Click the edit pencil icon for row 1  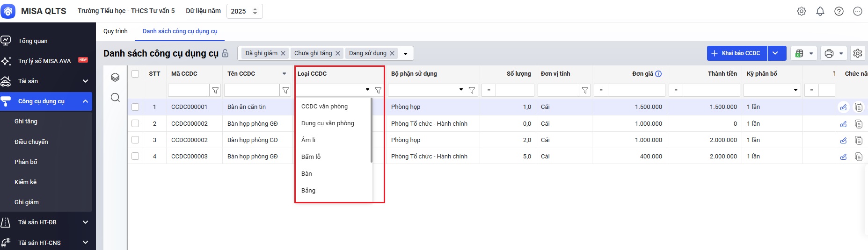(x=843, y=107)
